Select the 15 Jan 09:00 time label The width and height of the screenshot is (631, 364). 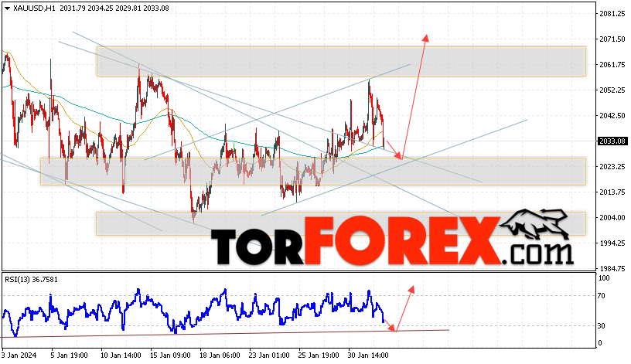tap(170, 355)
